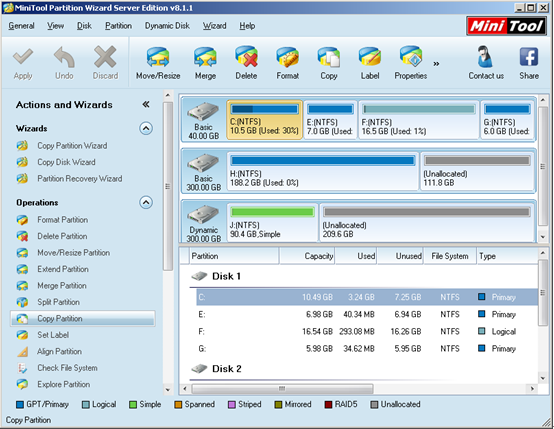Viewport: 554px width, 429px height.
Task: Open the Disk menu
Action: coord(84,26)
